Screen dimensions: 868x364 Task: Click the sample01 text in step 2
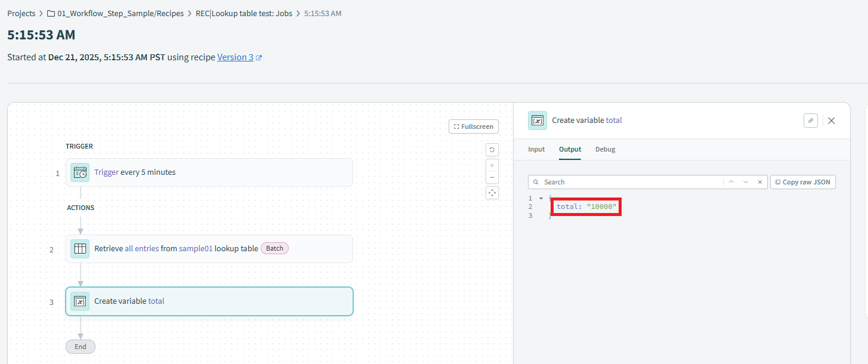click(196, 249)
